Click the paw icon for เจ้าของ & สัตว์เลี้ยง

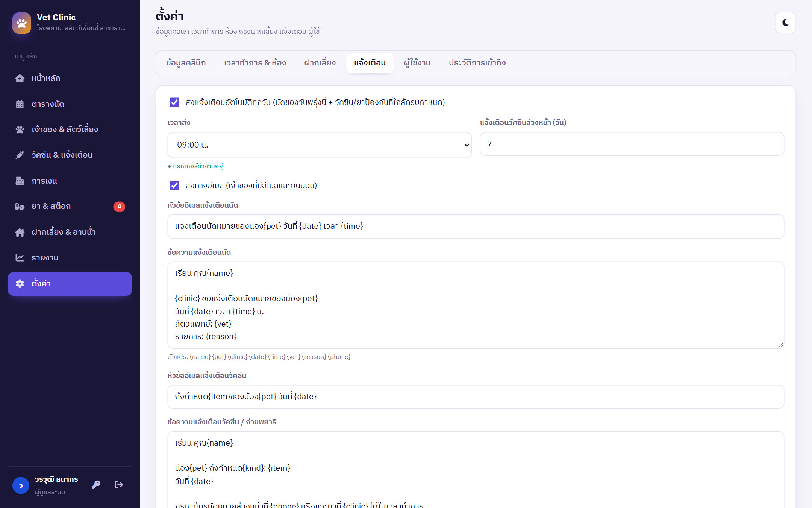tap(20, 129)
